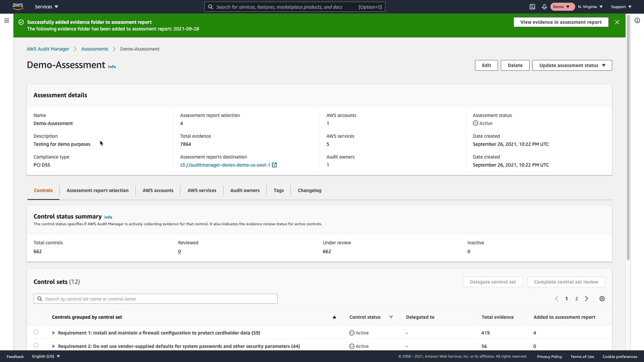Click the Reviewed count 0 link

pos(179,251)
